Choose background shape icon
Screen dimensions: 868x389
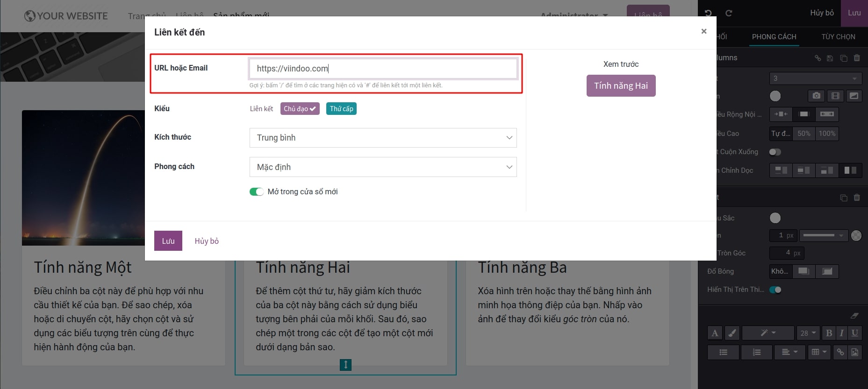(x=854, y=96)
